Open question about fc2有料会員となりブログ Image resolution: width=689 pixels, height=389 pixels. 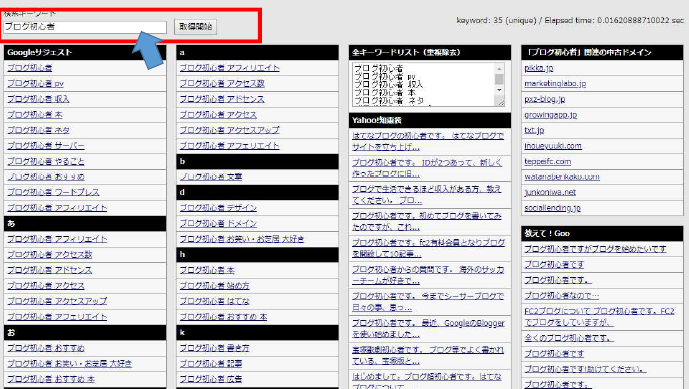pos(428,248)
